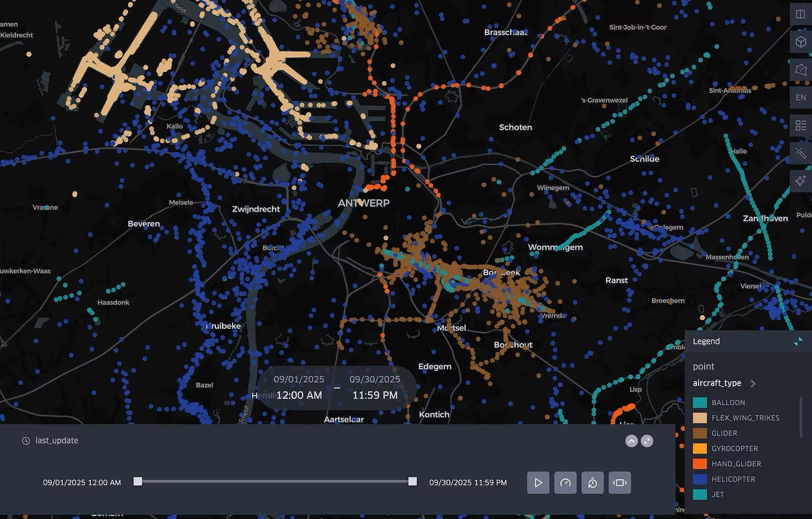The image size is (812, 519).
Task: Click the animation speed gauge icon
Action: point(565,483)
